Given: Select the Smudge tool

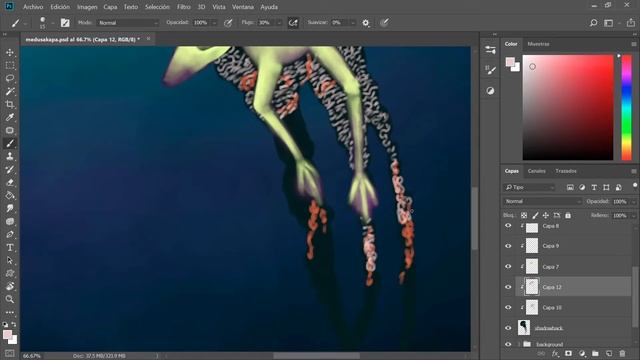Looking at the screenshot, I should [10, 209].
